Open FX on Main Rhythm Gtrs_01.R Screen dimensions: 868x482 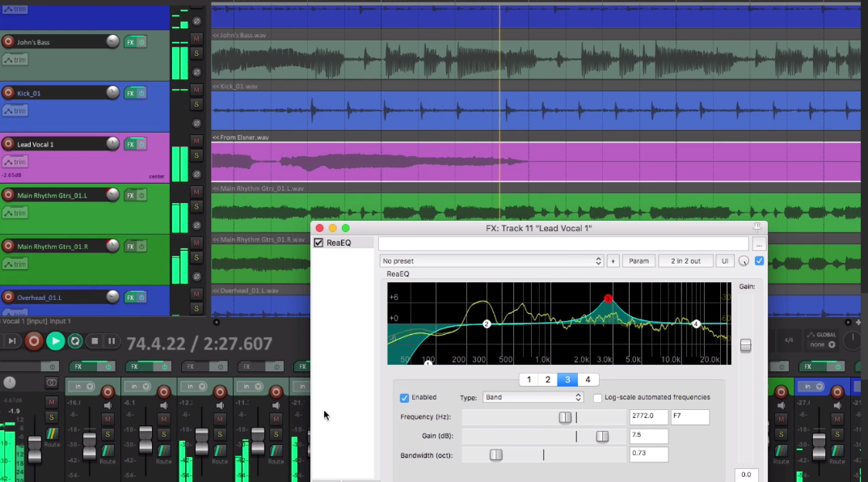[x=130, y=246]
